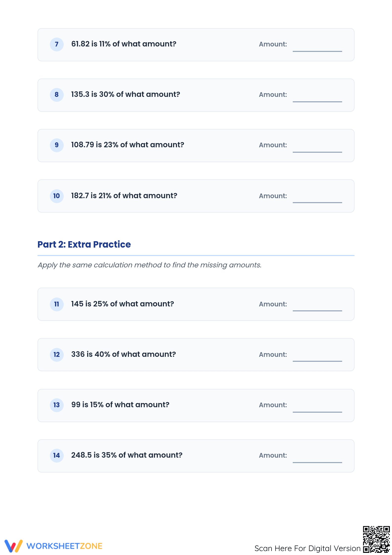The image size is (392, 555).
Task: Click the number 9 question badge
Action: [x=57, y=145]
